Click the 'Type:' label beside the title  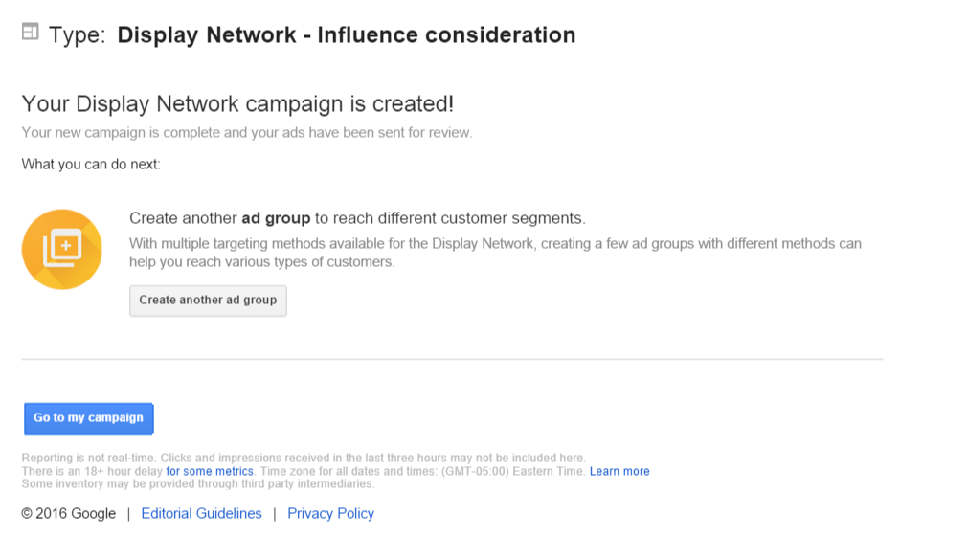[78, 35]
